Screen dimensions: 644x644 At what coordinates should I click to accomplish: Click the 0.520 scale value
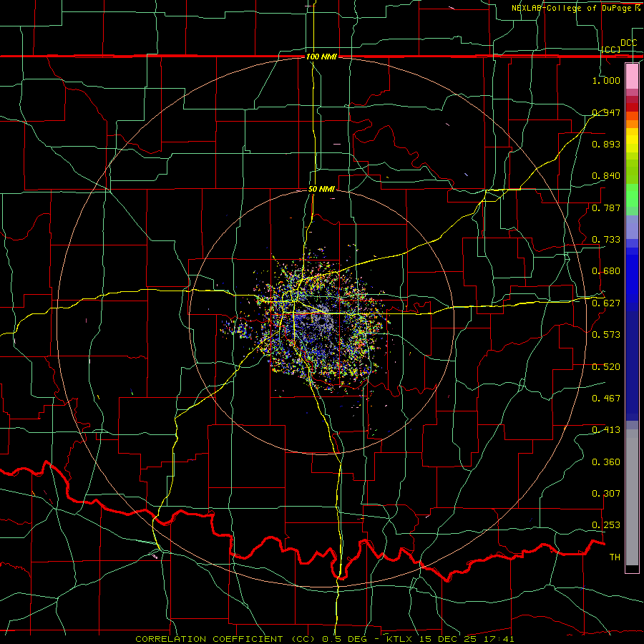pos(606,367)
